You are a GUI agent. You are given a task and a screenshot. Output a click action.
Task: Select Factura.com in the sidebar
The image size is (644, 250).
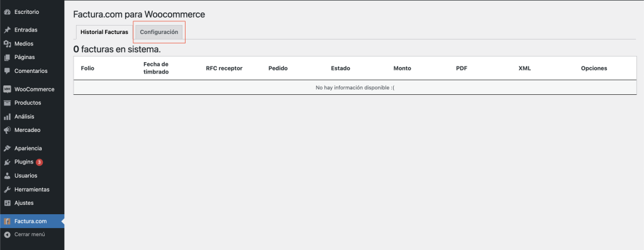pos(32,221)
